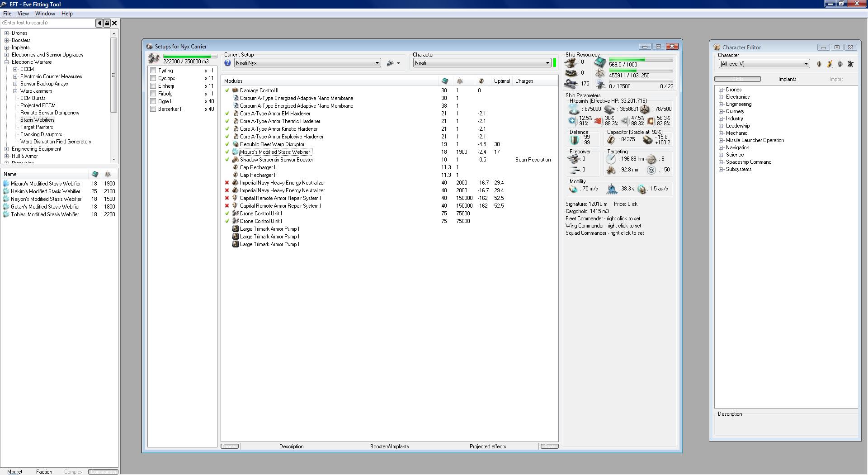868x475 pixels.
Task: Select Stasis Webifiers in the market tree
Action: tap(37, 120)
